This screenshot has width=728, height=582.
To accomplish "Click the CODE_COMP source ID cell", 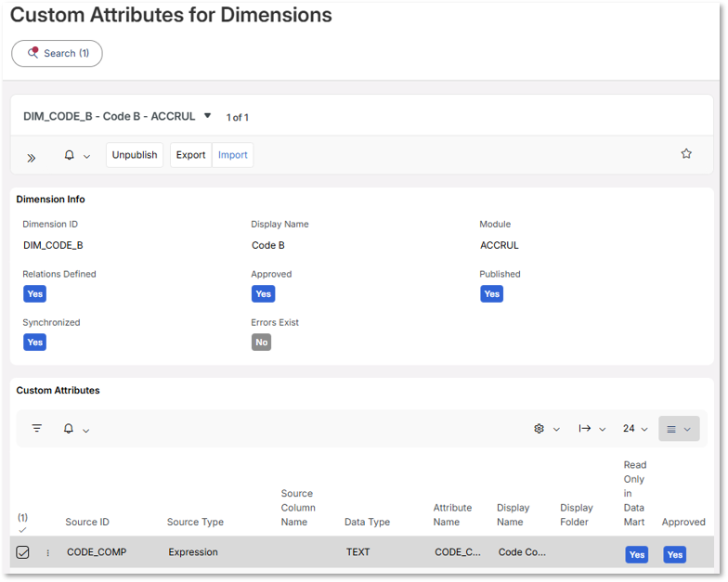I will (x=97, y=552).
